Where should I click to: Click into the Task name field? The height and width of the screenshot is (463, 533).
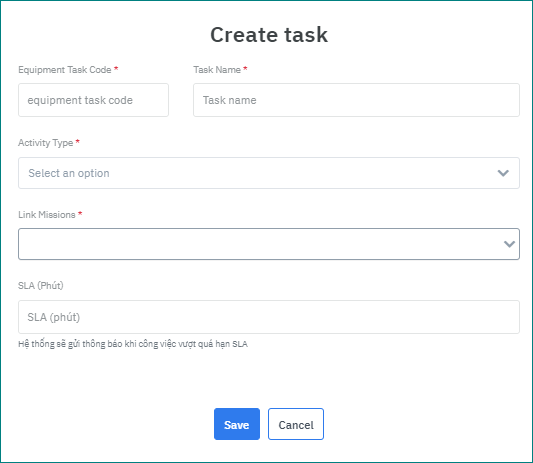click(x=356, y=100)
